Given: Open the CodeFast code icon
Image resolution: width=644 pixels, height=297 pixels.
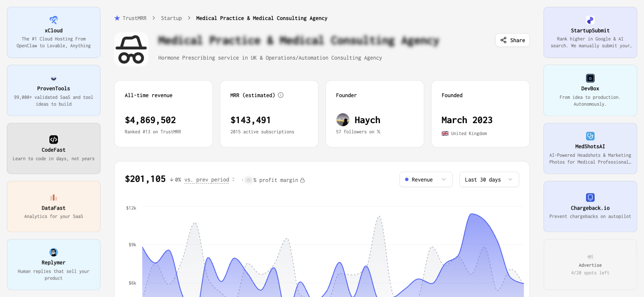Looking at the screenshot, I should pyautogui.click(x=54, y=139).
